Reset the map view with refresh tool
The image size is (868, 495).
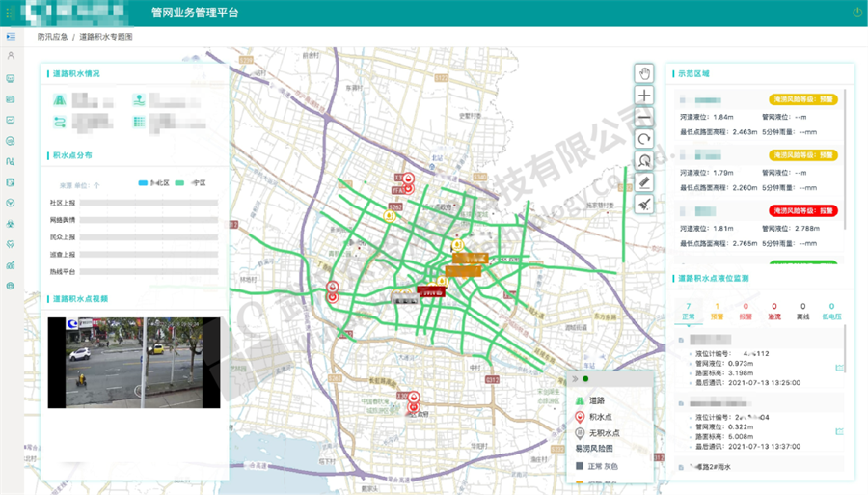[644, 139]
